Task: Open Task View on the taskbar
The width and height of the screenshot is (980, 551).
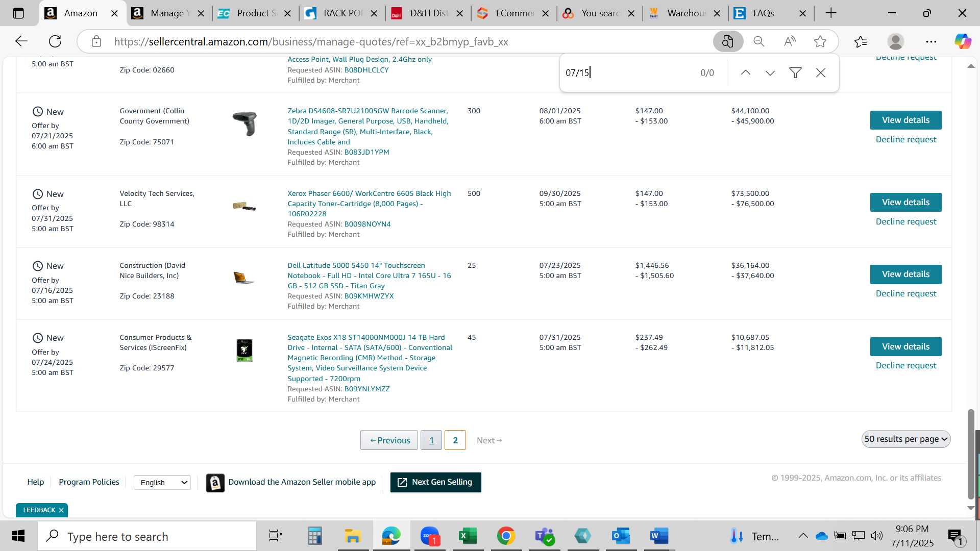Action: tap(276, 536)
